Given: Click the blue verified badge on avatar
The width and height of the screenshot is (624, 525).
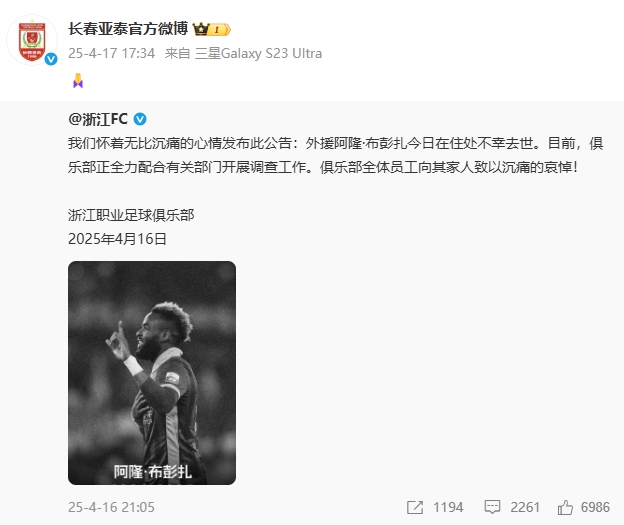Looking at the screenshot, I should (x=51, y=59).
